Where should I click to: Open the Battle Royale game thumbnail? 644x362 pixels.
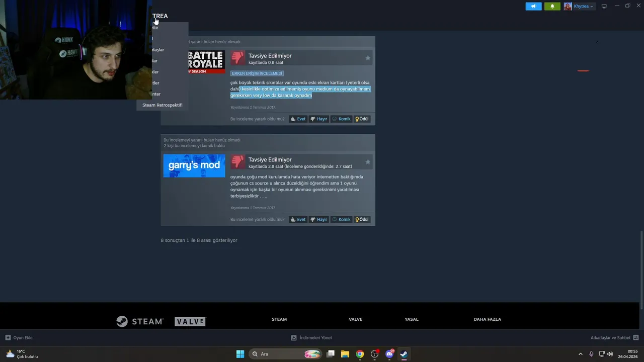pos(206,62)
